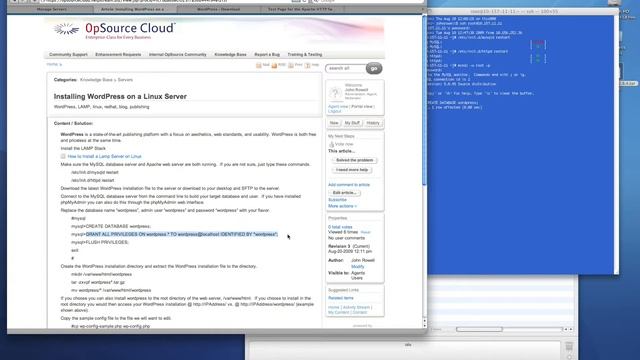This screenshot has width=640, height=360.
Task: Click the History sidebar tab
Action: click(373, 123)
